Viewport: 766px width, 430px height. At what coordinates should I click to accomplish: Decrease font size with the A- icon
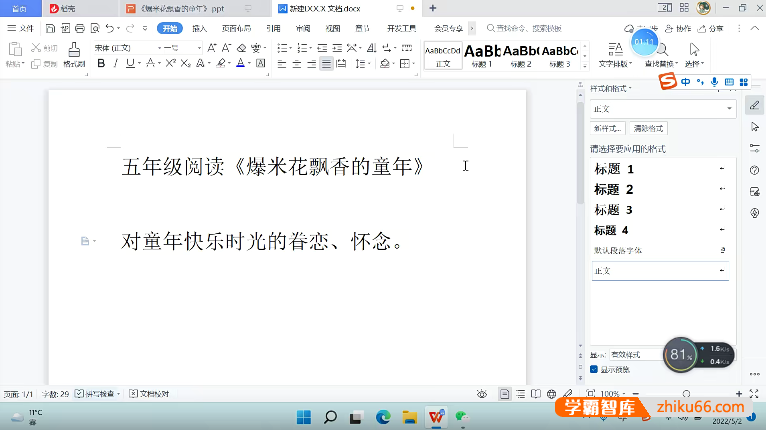pos(226,48)
